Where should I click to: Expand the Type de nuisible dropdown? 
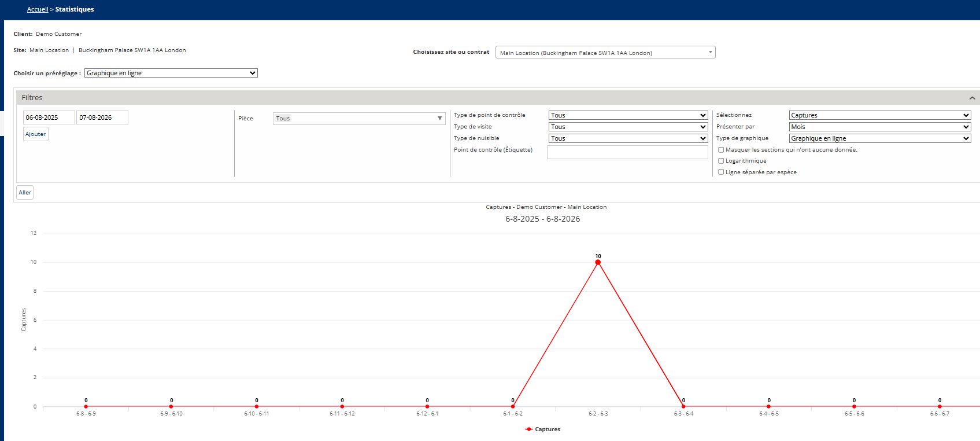(628, 138)
